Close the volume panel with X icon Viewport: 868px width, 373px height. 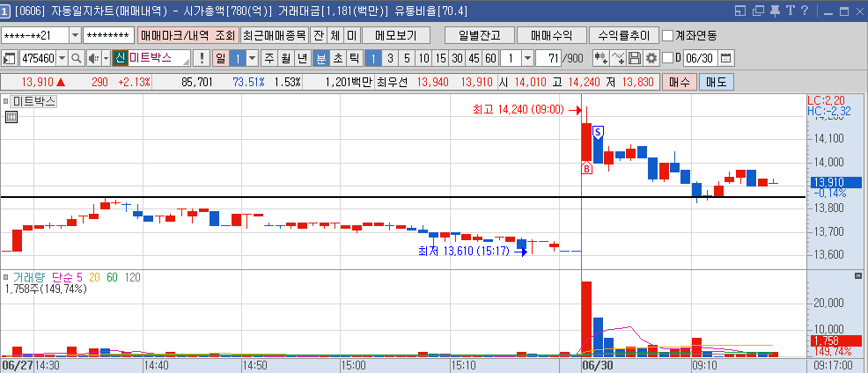tap(858, 275)
